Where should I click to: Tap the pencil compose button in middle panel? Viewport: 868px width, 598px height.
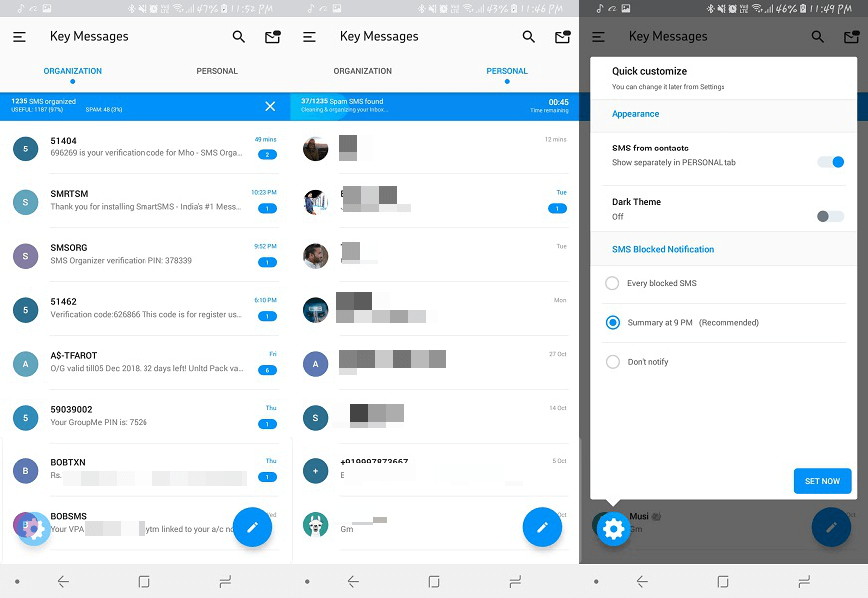click(x=542, y=527)
